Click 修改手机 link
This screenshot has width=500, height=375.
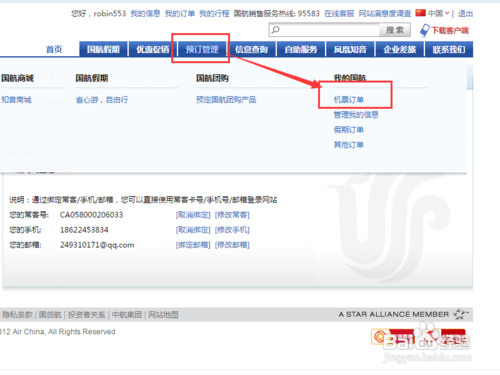point(232,230)
